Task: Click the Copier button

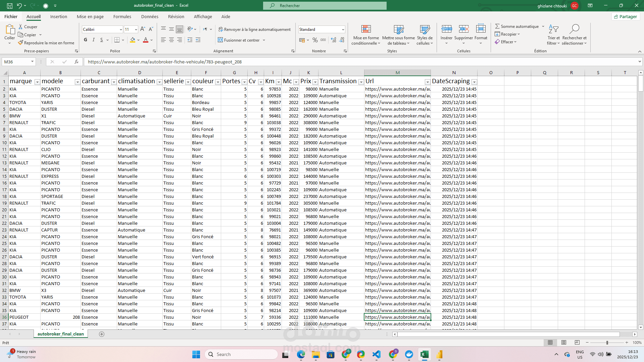Action: click(27, 35)
